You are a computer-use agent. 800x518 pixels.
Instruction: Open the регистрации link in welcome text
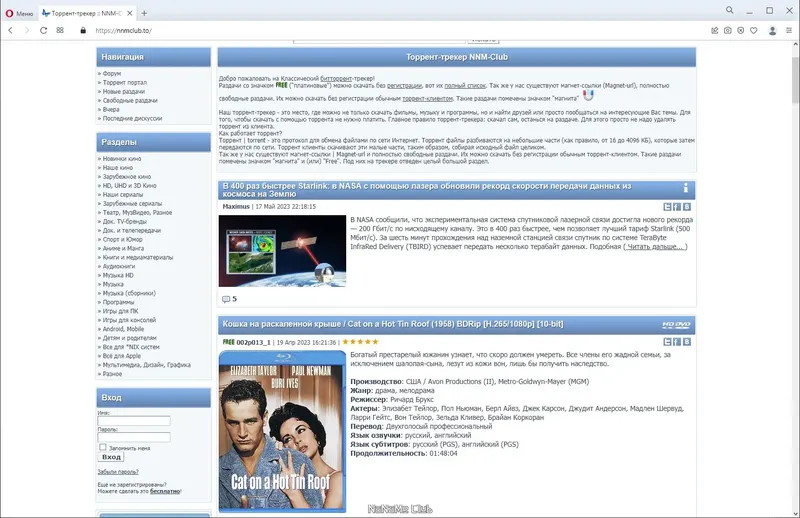(x=405, y=85)
